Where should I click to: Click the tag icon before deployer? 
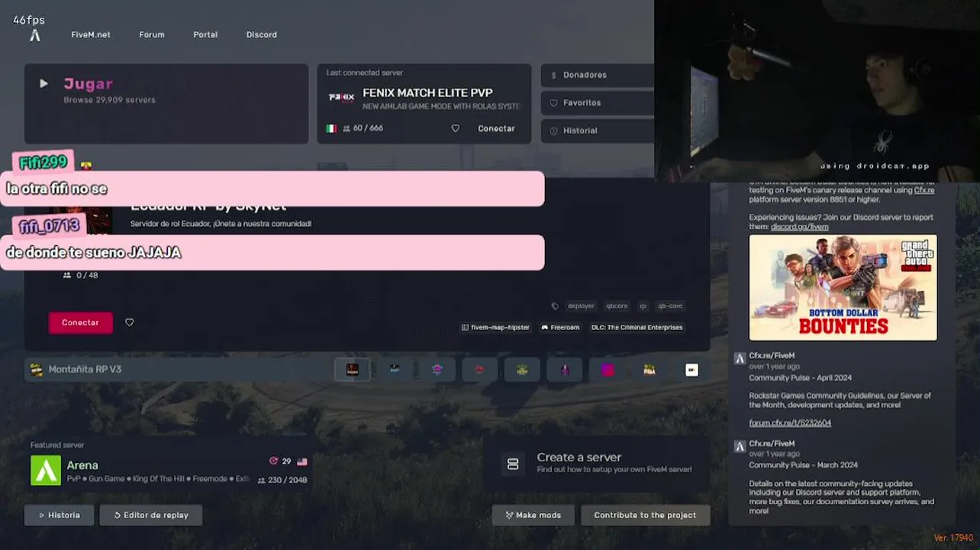(555, 306)
